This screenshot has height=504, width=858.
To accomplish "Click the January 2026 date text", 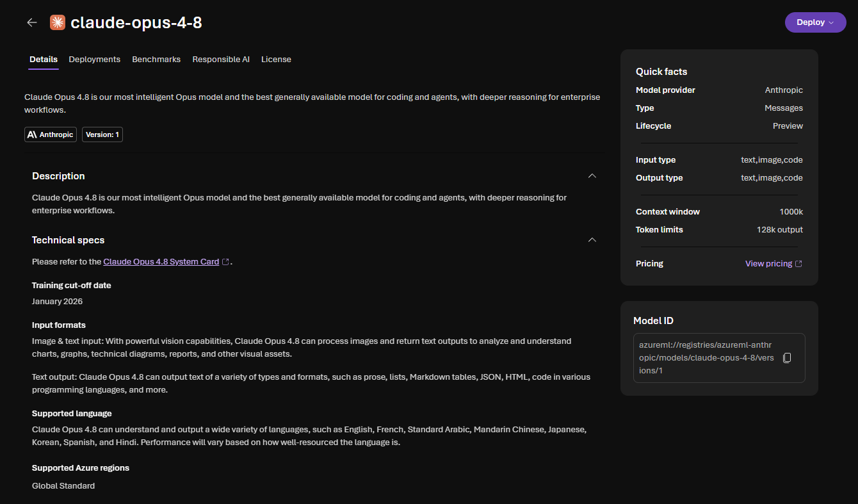I will click(x=57, y=302).
